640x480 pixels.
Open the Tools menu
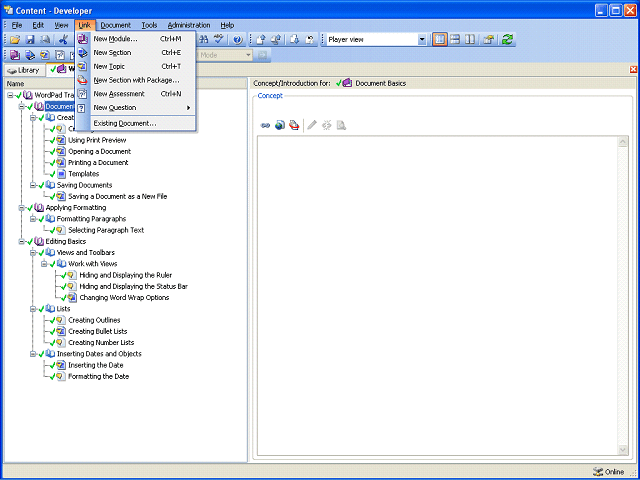tap(149, 25)
